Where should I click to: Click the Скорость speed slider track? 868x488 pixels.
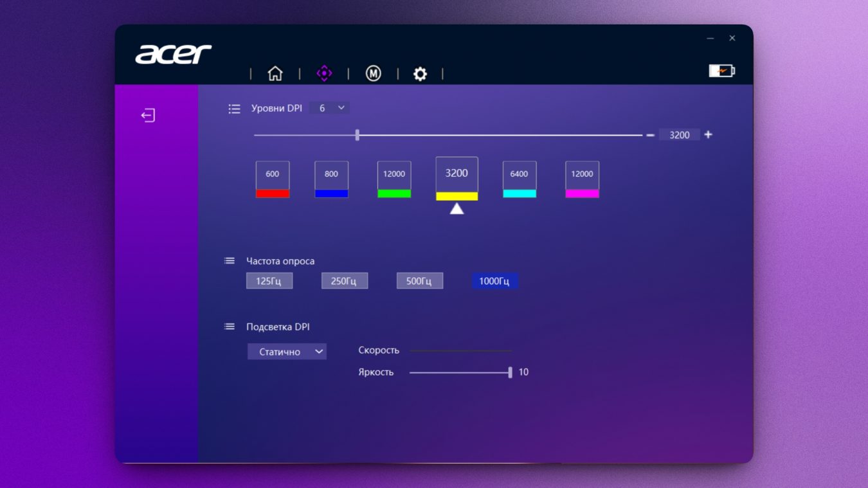coord(460,351)
